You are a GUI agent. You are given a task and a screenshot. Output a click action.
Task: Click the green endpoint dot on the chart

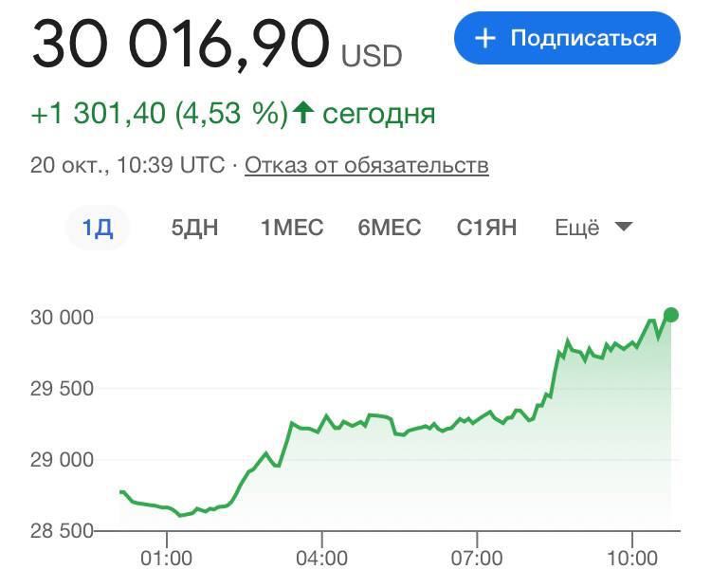[x=671, y=315]
